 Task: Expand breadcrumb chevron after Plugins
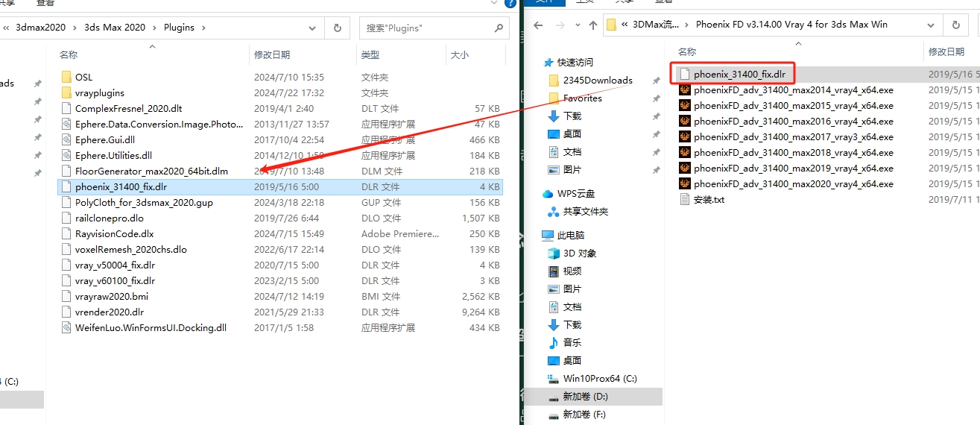coord(203,28)
